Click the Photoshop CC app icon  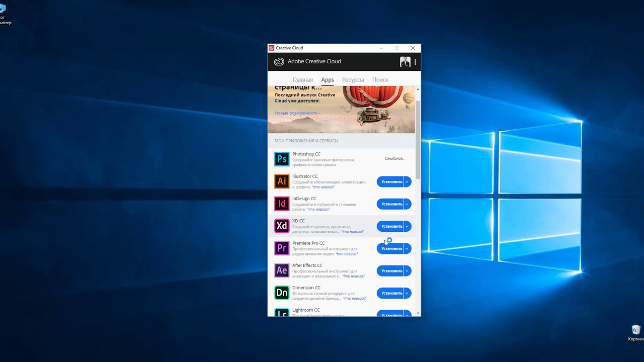click(x=282, y=159)
